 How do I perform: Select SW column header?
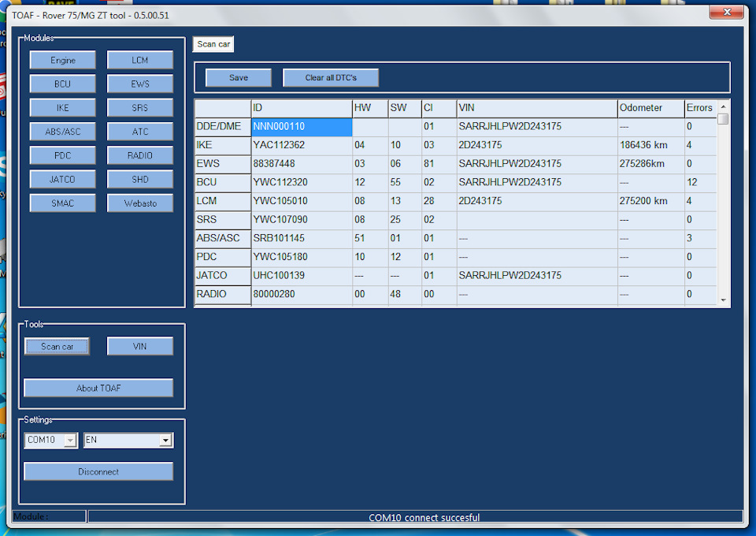(x=405, y=108)
